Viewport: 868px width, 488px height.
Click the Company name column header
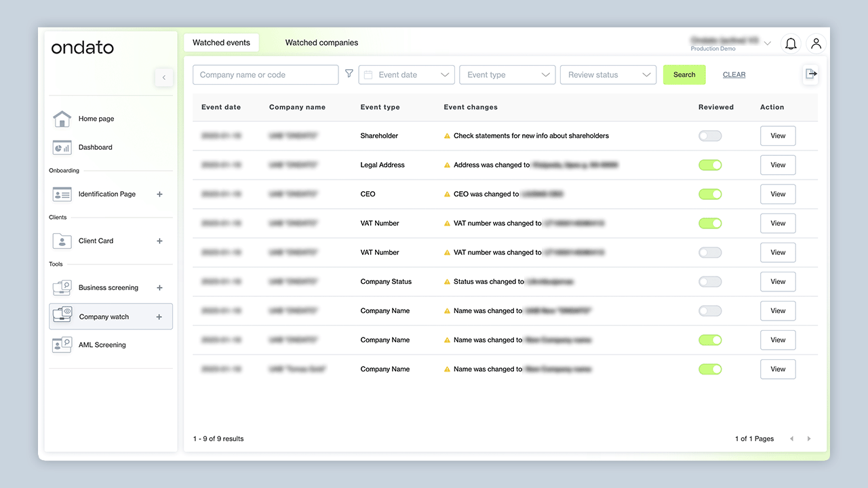click(297, 107)
